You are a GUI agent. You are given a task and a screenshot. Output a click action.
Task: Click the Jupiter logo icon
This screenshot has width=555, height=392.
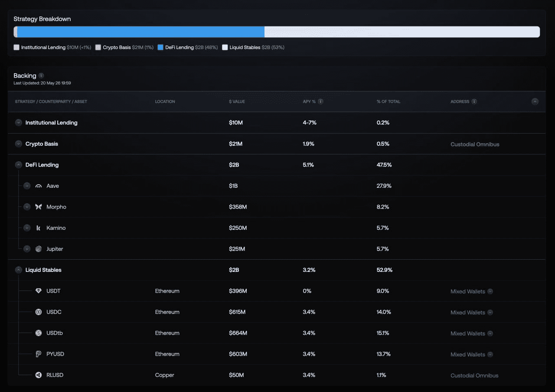click(39, 249)
